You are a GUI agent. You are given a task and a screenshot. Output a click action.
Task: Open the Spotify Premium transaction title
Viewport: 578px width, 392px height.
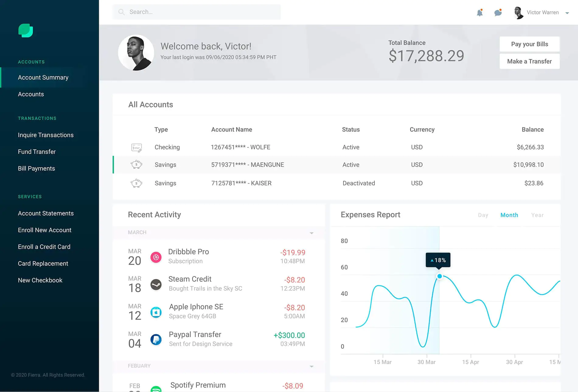(198, 385)
